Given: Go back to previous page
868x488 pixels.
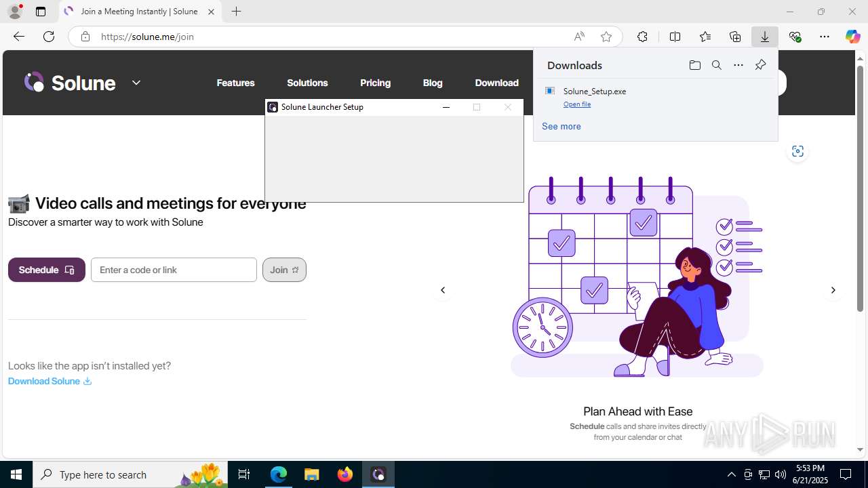Looking at the screenshot, I should point(19,37).
